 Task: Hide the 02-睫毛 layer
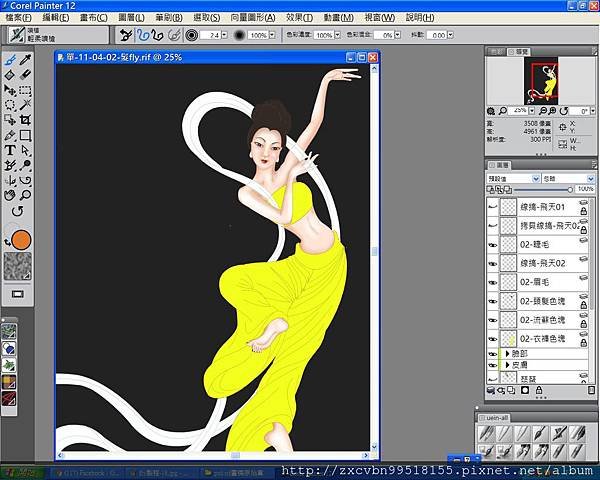pos(493,245)
